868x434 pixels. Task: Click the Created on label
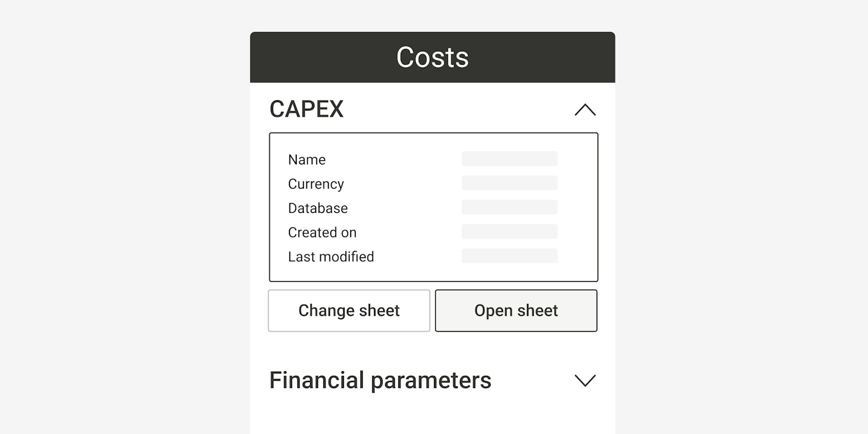pyautogui.click(x=322, y=232)
